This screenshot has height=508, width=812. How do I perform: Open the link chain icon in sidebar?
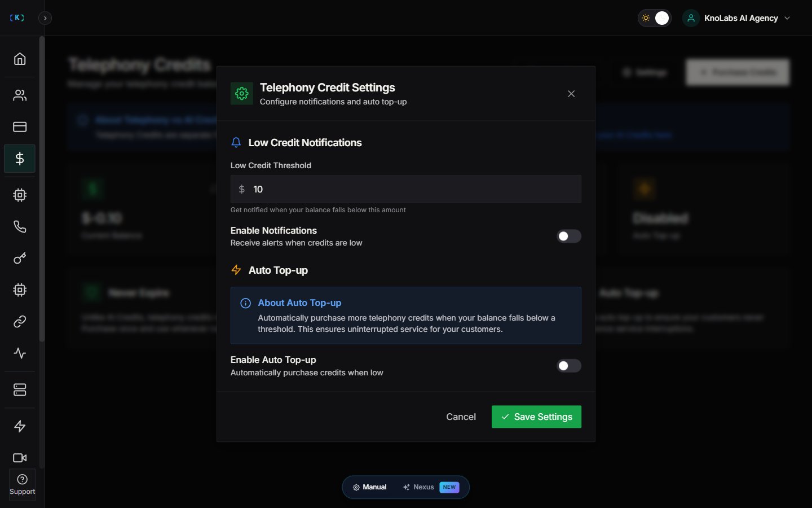[x=20, y=322]
